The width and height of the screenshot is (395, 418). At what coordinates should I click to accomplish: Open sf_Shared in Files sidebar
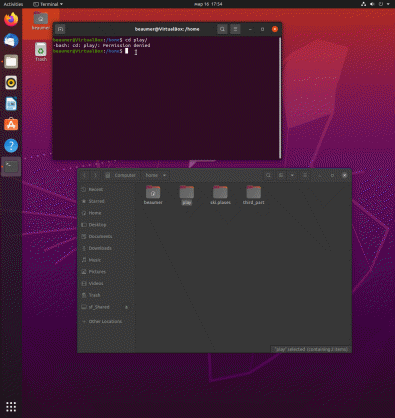tap(106, 307)
